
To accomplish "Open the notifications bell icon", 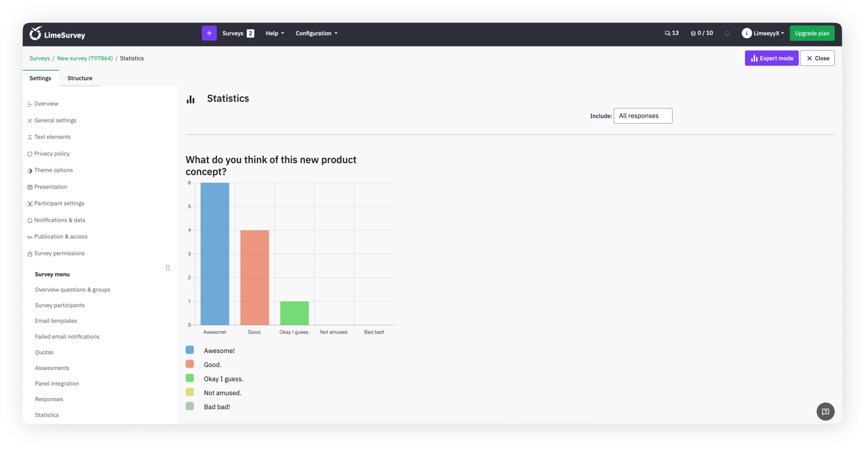I will click(727, 33).
